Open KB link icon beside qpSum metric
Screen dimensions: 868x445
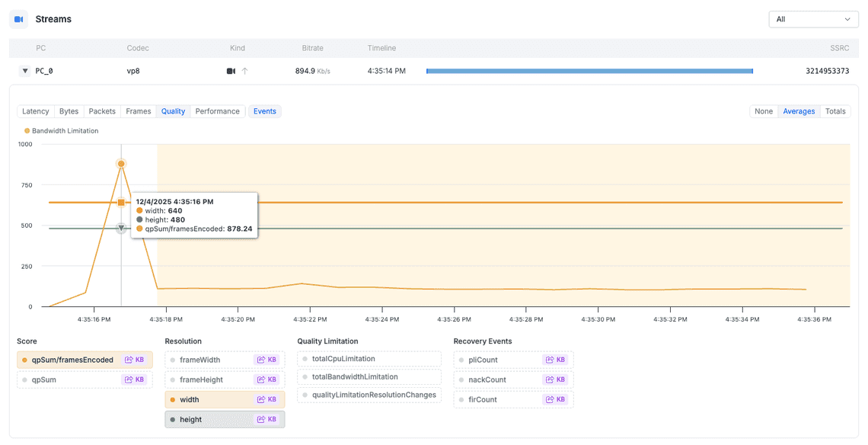[x=134, y=379]
